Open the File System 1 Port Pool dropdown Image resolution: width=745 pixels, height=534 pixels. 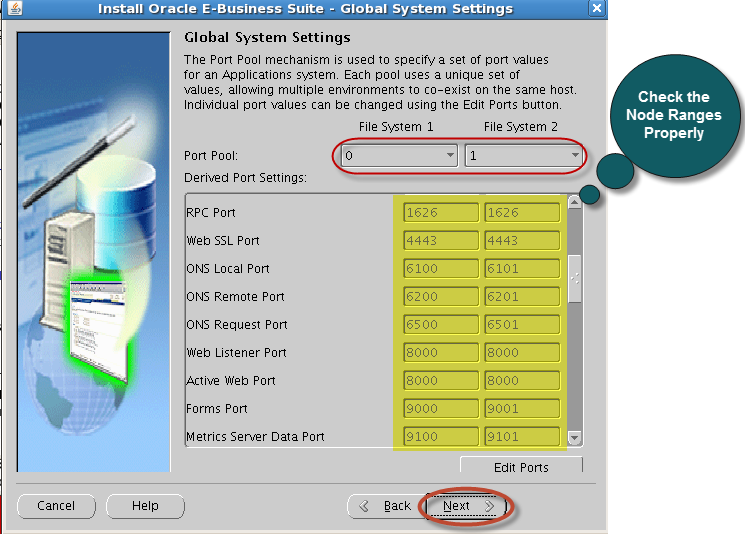tap(399, 156)
